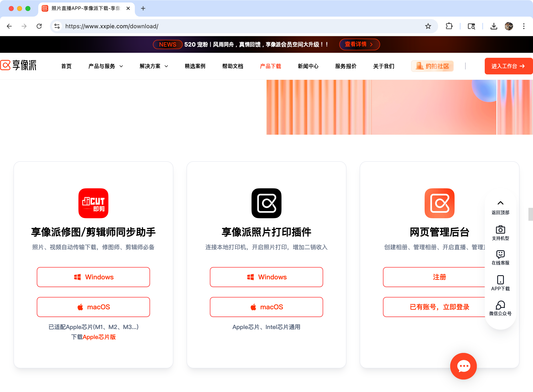Viewport: 533px width, 392px height.
Task: Click the browser profile avatar
Action: click(x=509, y=26)
